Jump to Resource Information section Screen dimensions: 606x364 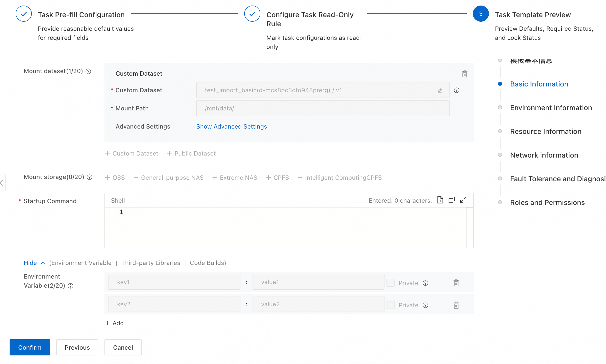pos(546,131)
